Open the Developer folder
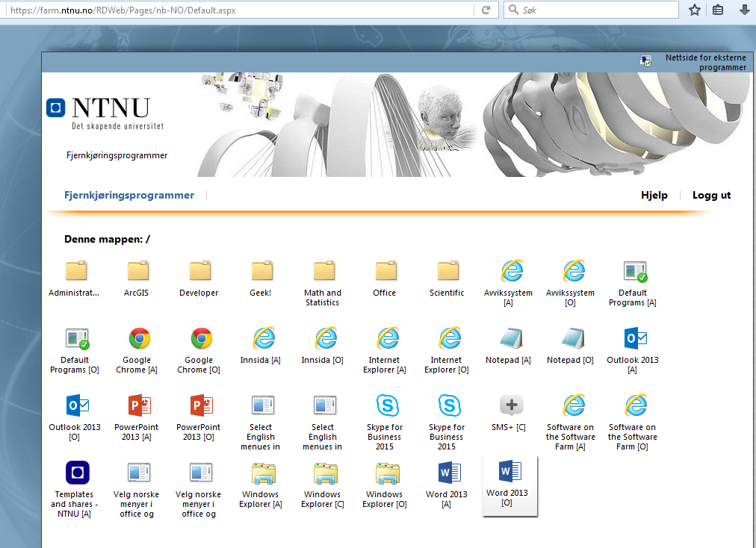Image resolution: width=756 pixels, height=548 pixels. pos(199,278)
